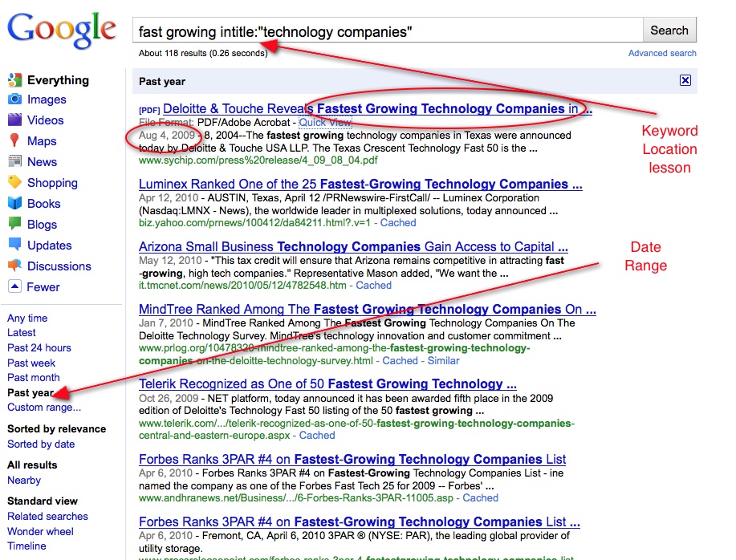
Task: Switch to Maps results
Action: point(42,141)
